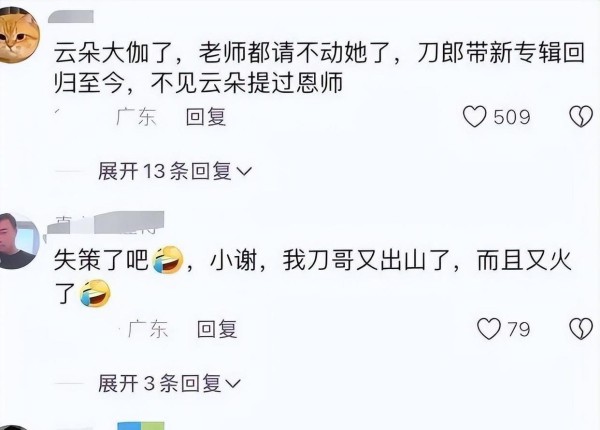This screenshot has height=430, width=600.
Task: Tap the laughing emoji ending the second comment
Action: [x=95, y=293]
